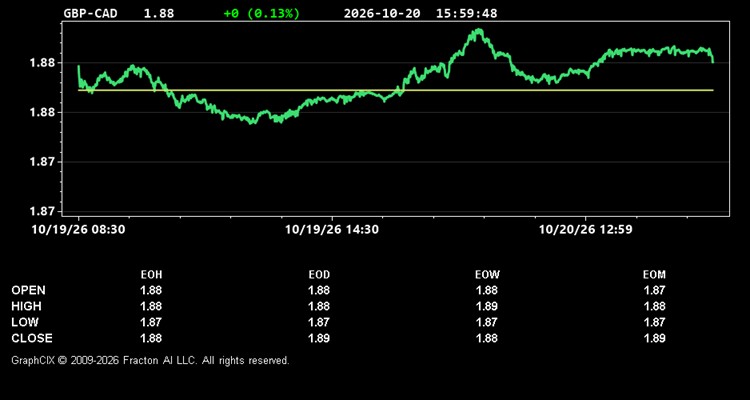Click the OPEN row label
Image resolution: width=750 pixels, height=400 pixels.
(x=29, y=290)
